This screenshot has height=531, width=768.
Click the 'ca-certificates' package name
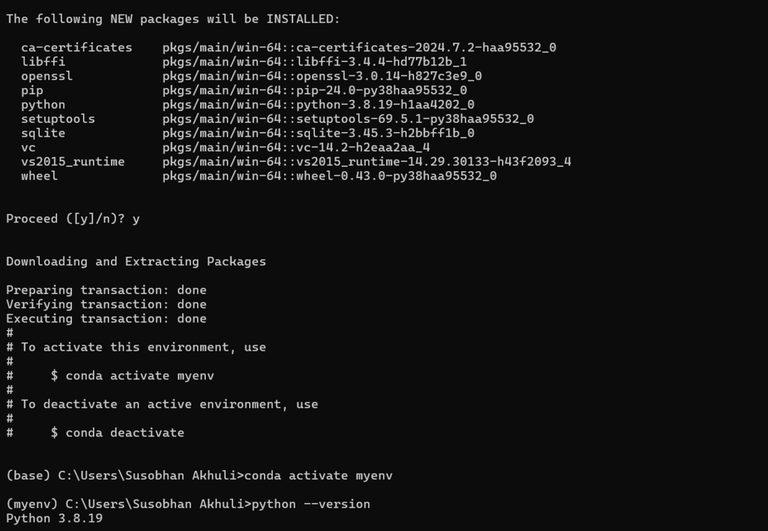pyautogui.click(x=76, y=47)
